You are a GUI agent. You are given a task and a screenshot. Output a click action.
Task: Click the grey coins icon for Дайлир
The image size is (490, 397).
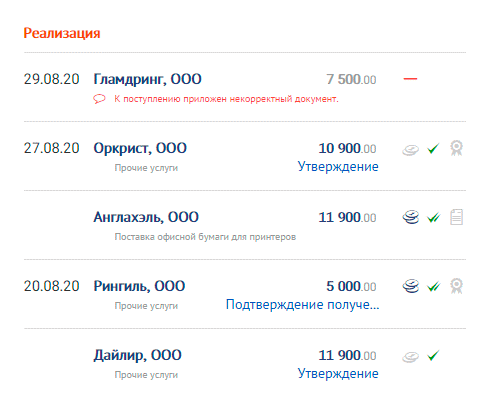(410, 357)
